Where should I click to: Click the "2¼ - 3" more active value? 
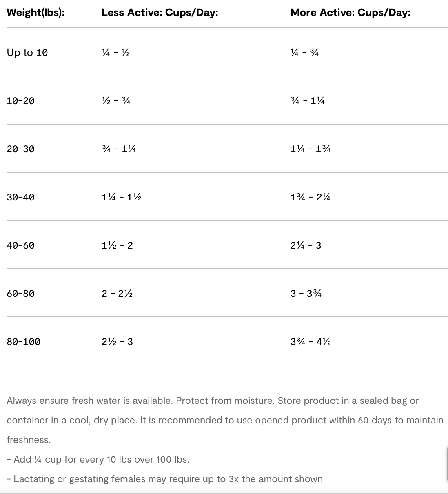pyautogui.click(x=306, y=245)
